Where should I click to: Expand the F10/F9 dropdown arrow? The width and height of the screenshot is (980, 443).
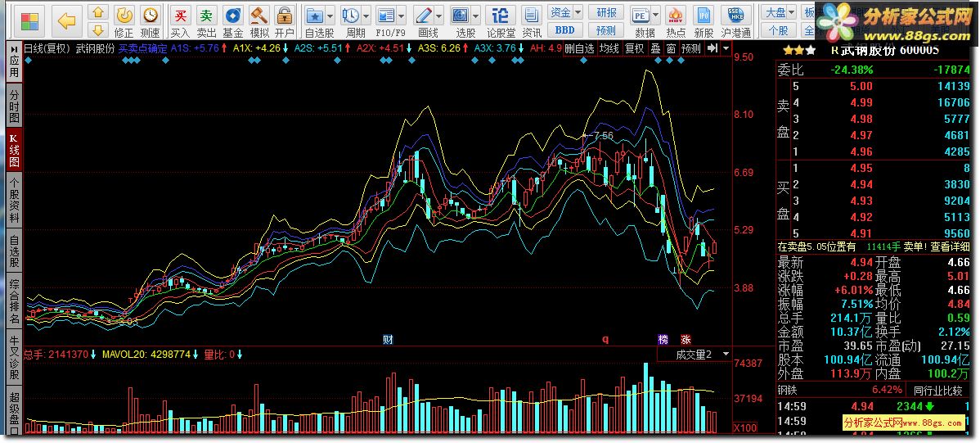click(x=402, y=16)
